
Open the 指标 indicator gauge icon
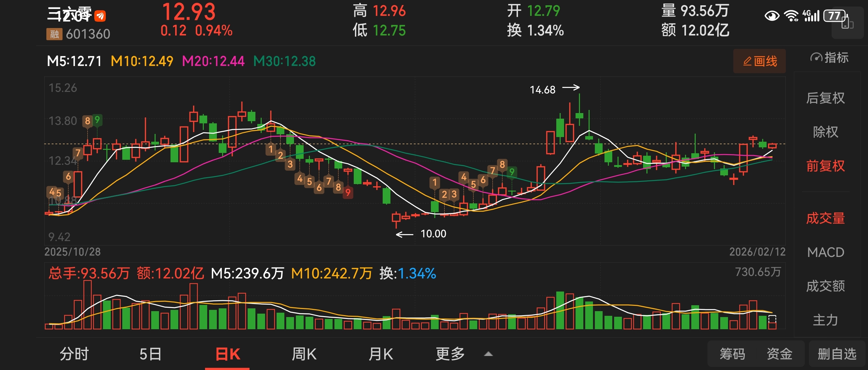click(816, 58)
